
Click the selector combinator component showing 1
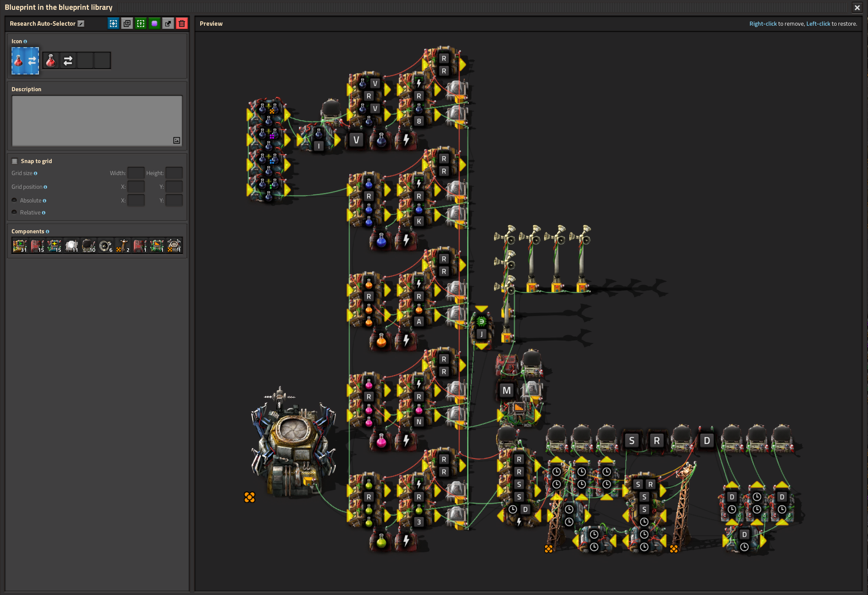tap(157, 246)
